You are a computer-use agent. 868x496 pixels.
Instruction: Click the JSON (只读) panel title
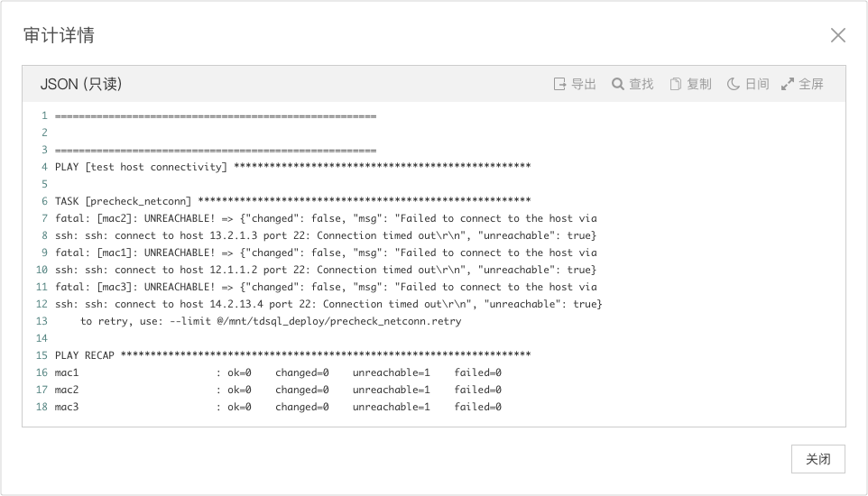tap(81, 84)
